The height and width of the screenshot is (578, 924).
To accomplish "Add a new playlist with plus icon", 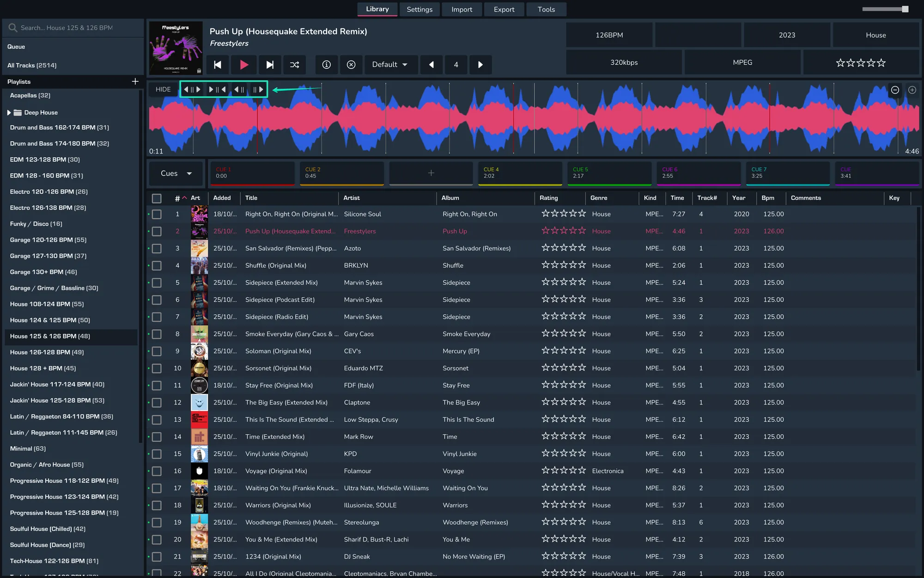I will [x=135, y=81].
